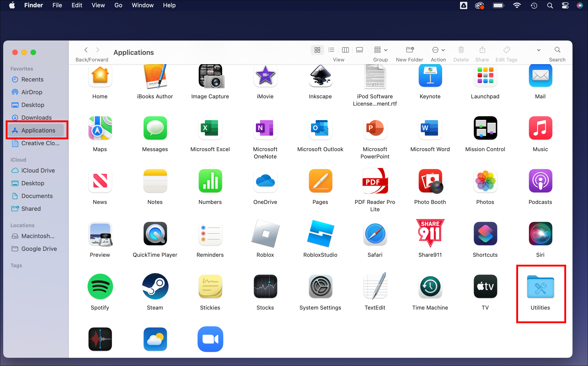Select the Maps app icon

pos(100,128)
